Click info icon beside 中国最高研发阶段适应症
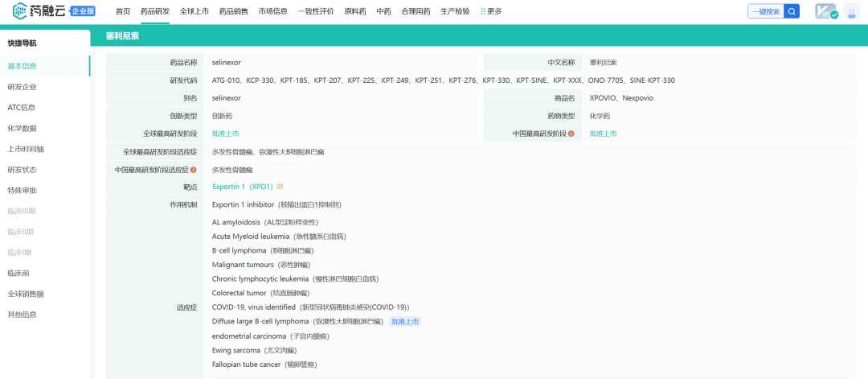Image resolution: width=868 pixels, height=379 pixels. (x=194, y=170)
